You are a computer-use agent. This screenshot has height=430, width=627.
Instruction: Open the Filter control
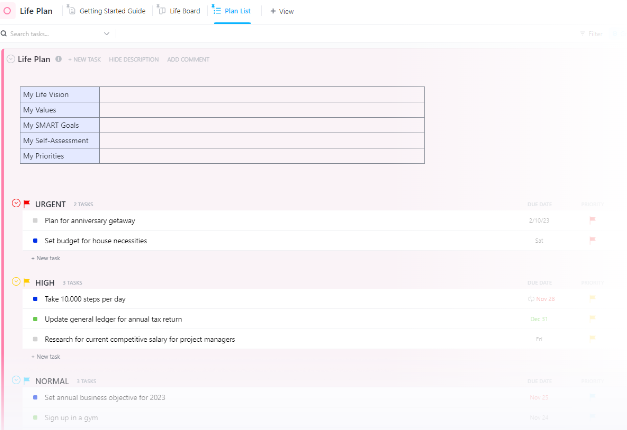point(591,34)
